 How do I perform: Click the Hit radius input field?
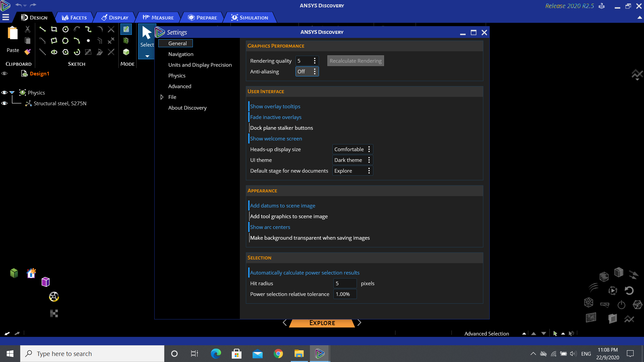click(345, 283)
